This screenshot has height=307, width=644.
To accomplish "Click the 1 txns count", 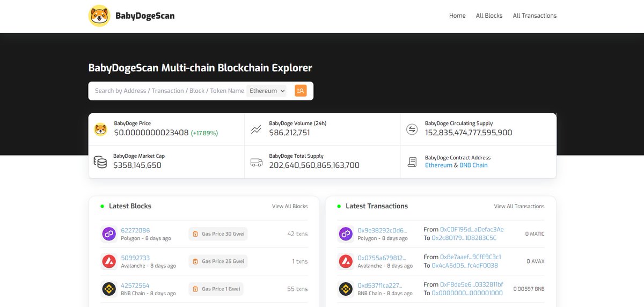I will [300, 261].
